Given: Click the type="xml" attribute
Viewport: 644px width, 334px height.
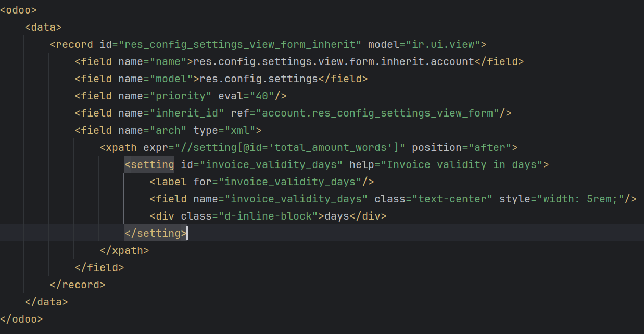Looking at the screenshot, I should coord(224,130).
